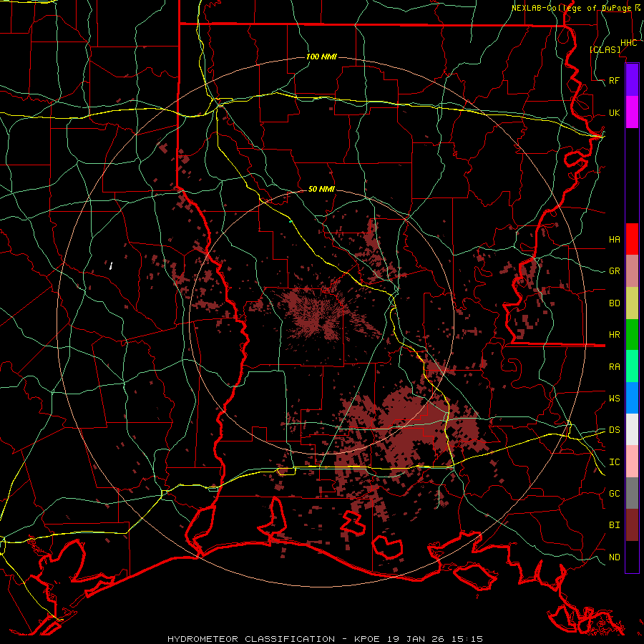Click the DS legend label
Screen dimensions: 644x644
tap(615, 430)
